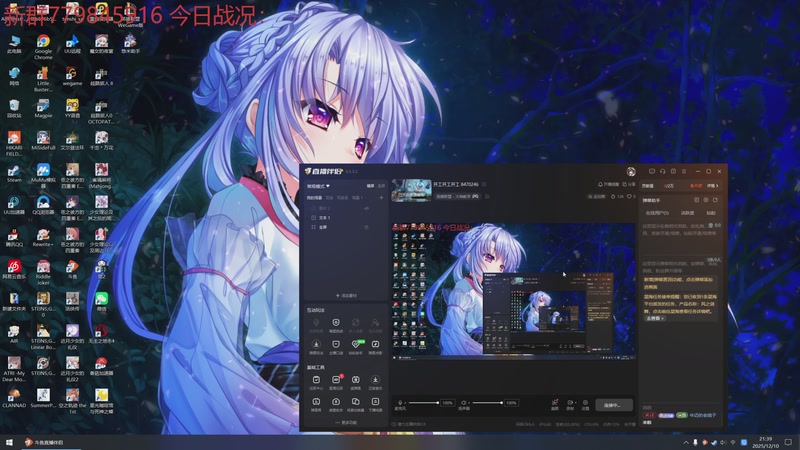
Task: Switch to the 贡献值 tab in right panel
Action: pyautogui.click(x=647, y=186)
